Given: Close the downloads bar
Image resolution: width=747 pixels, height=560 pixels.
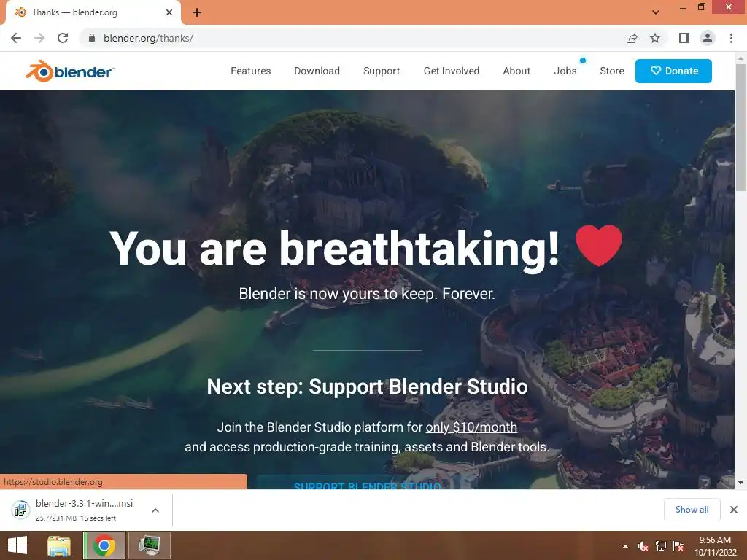Looking at the screenshot, I should (x=734, y=510).
